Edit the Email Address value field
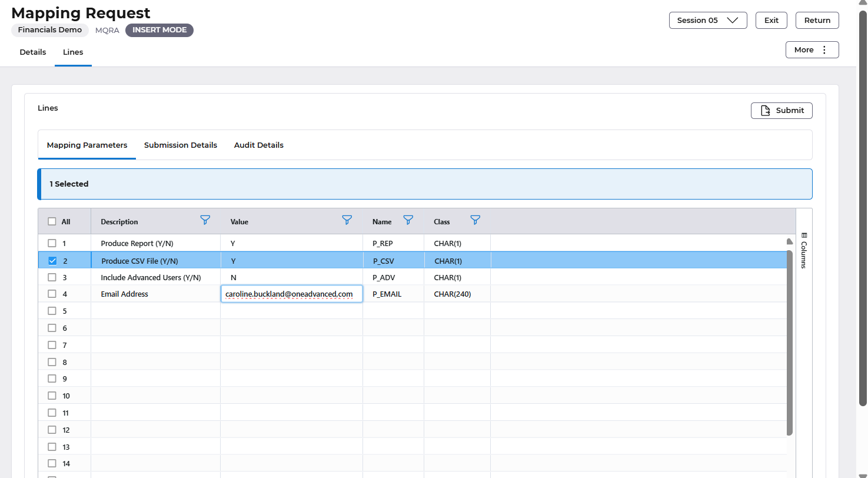Viewport: 868px width, 478px height. click(292, 294)
